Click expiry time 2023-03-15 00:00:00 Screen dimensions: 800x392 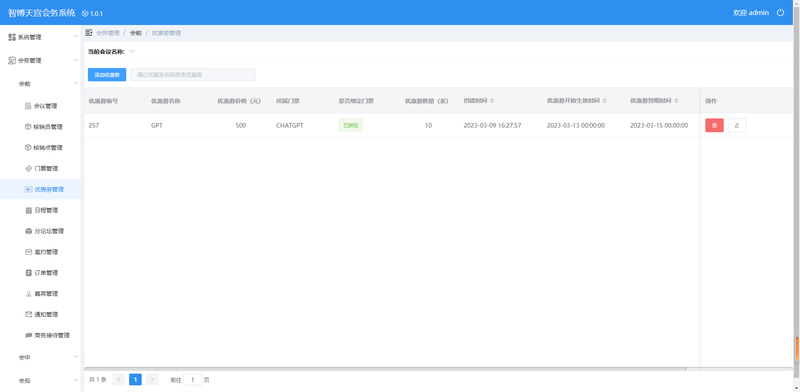659,125
